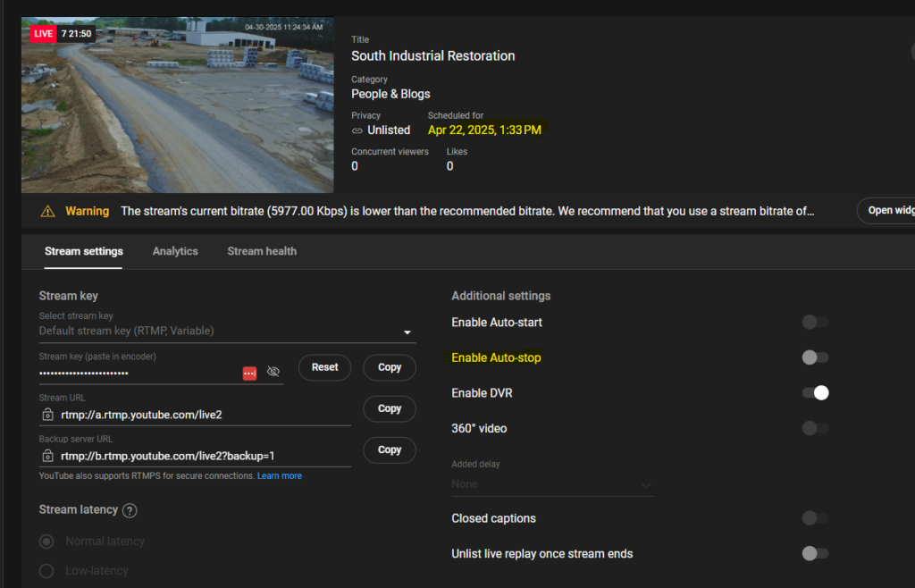Select the Low-latency radio option
This screenshot has height=588, width=915.
coord(47,571)
